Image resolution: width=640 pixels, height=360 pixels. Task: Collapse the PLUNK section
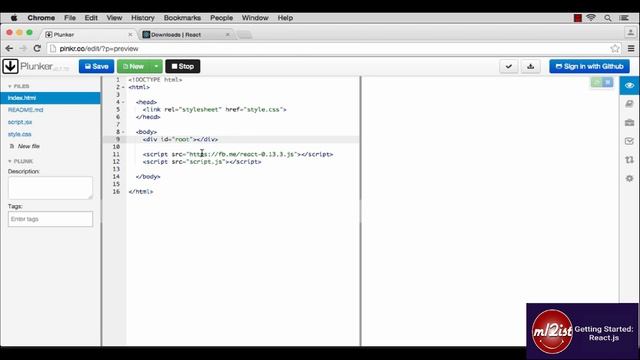point(21,161)
